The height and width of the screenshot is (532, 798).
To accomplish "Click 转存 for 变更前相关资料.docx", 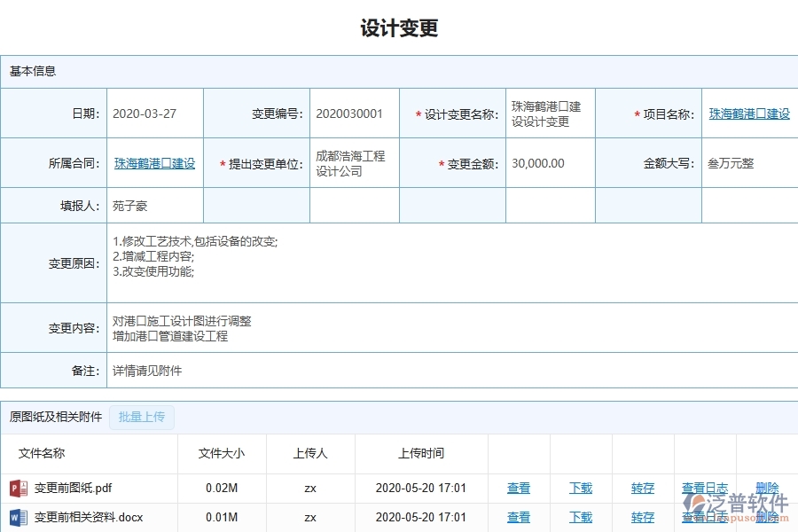I will [641, 518].
